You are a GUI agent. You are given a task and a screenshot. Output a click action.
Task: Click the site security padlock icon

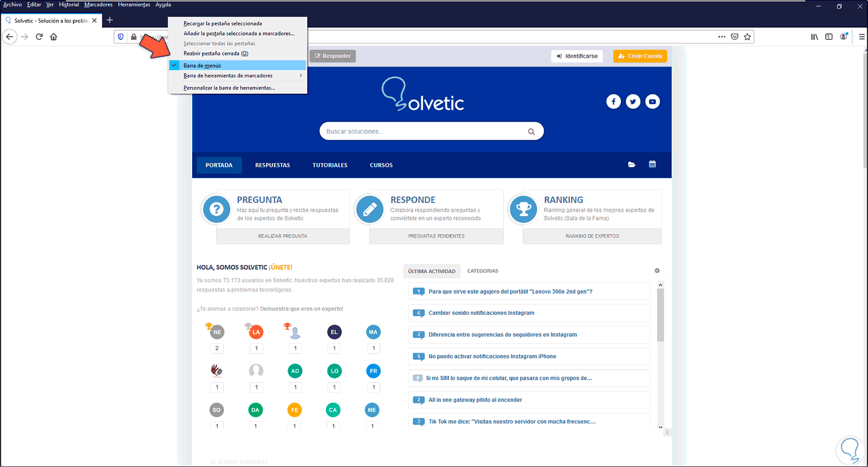(x=134, y=36)
